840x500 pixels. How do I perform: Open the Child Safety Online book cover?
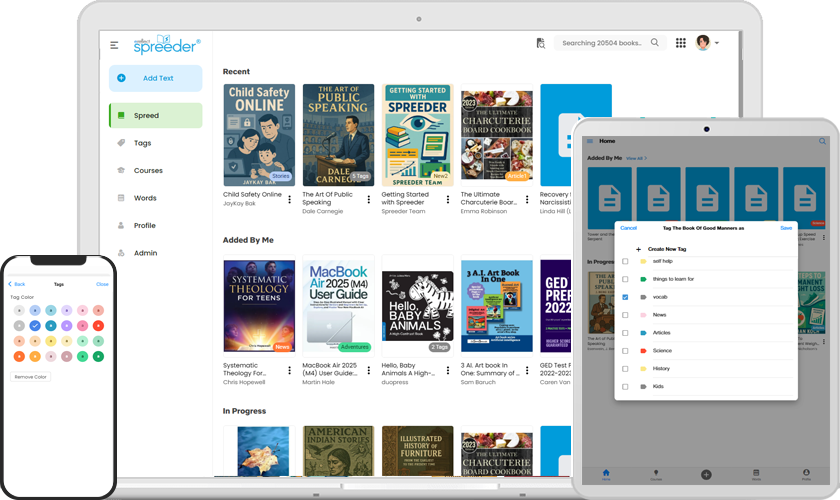259,135
